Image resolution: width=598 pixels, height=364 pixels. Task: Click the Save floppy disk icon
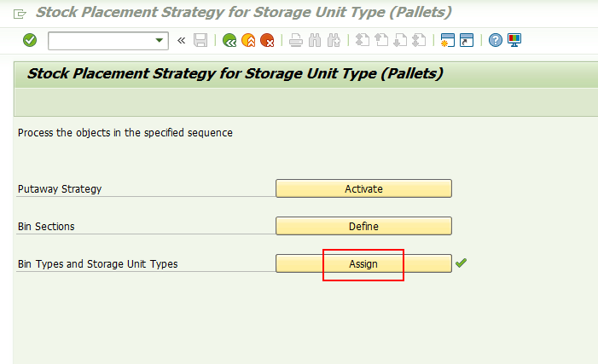(x=200, y=40)
